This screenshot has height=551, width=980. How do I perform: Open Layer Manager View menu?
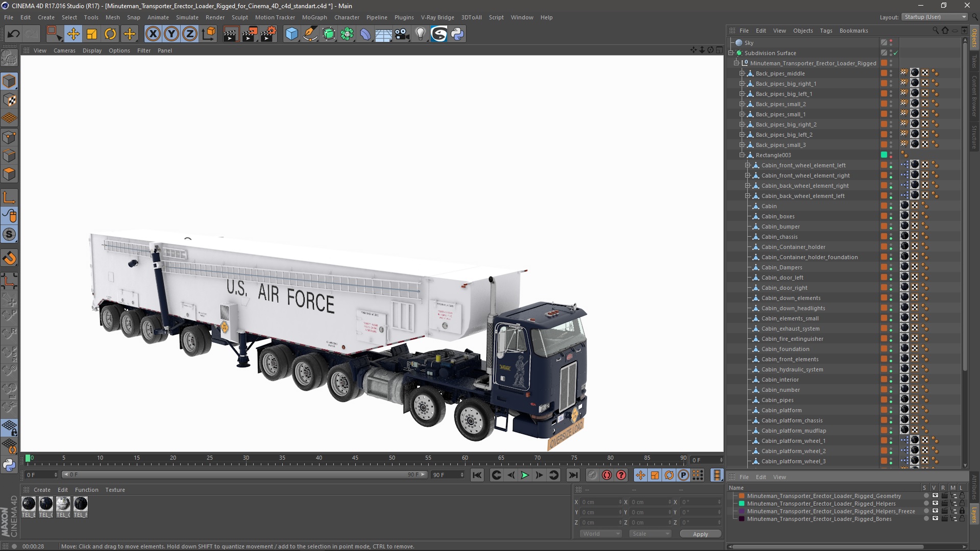[779, 477]
